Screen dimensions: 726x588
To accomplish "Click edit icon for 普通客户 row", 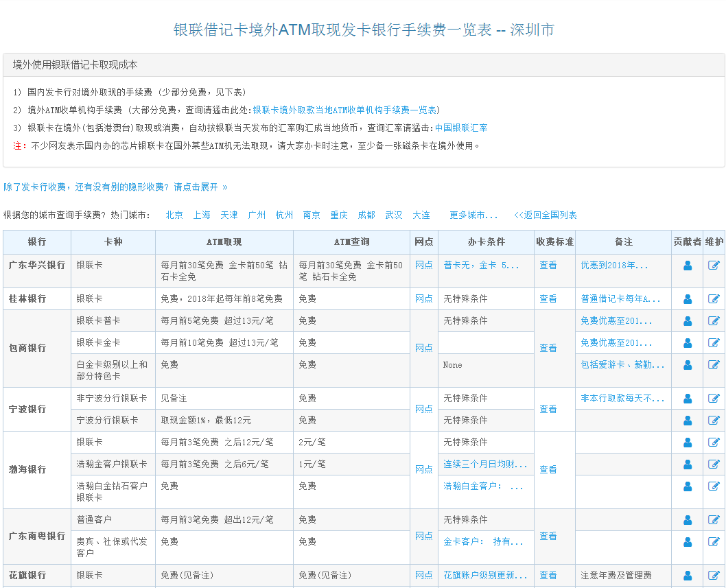I will click(x=714, y=520).
